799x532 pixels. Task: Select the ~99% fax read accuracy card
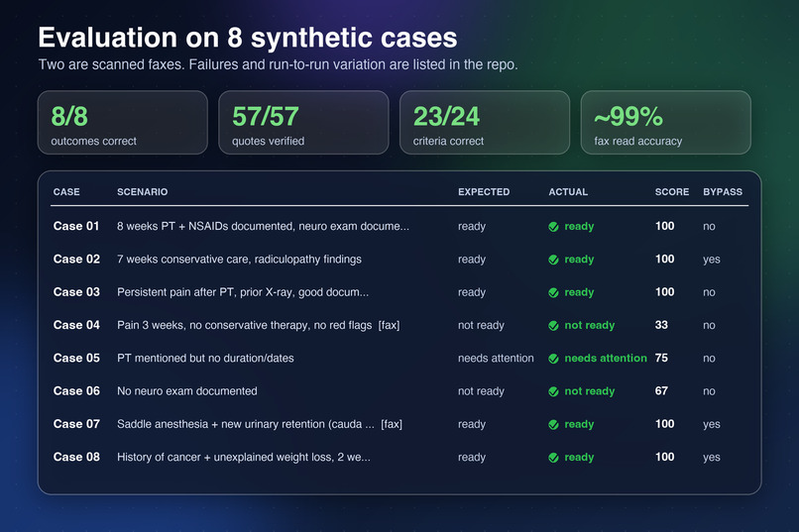[665, 123]
